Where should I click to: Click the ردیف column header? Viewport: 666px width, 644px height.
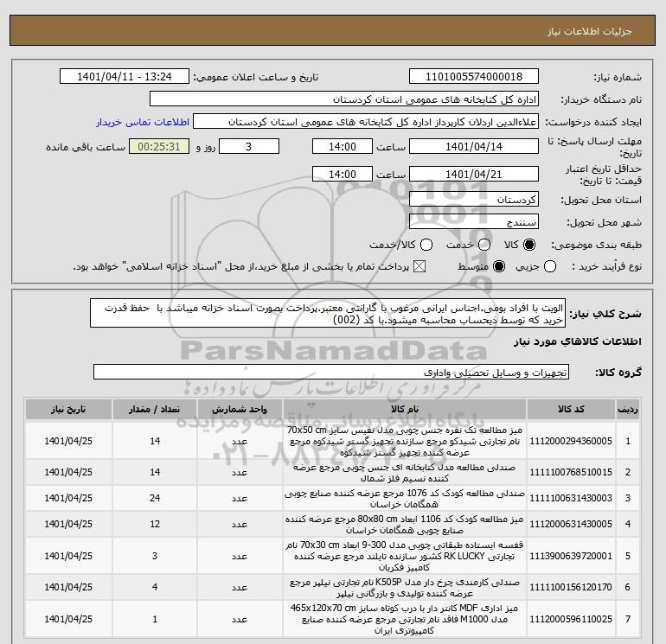628,409
